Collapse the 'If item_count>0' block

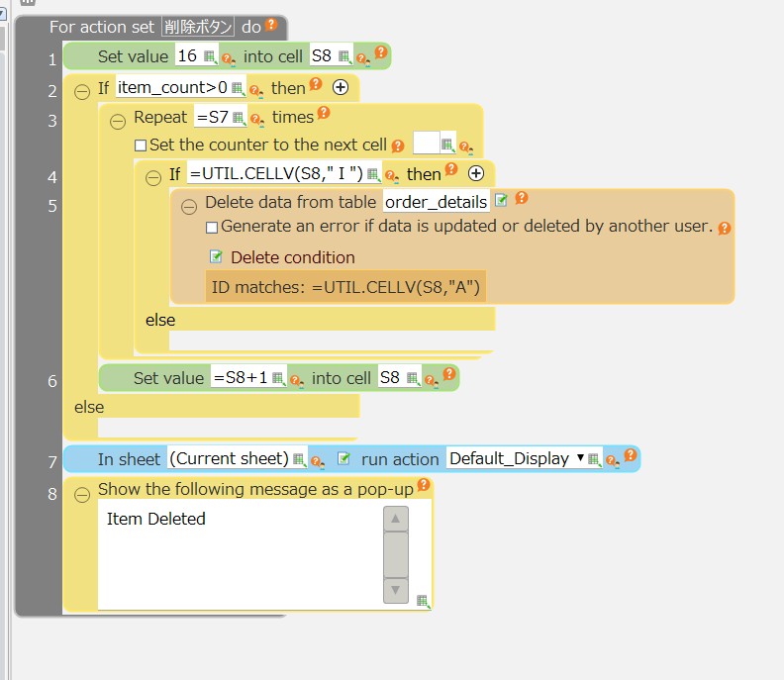click(82, 89)
